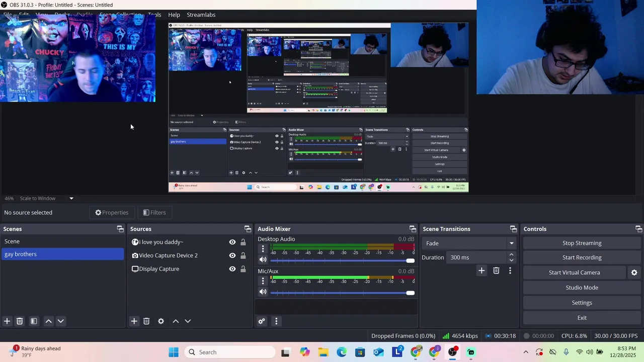Decrease the transition duration with the down arrow

click(x=511, y=260)
